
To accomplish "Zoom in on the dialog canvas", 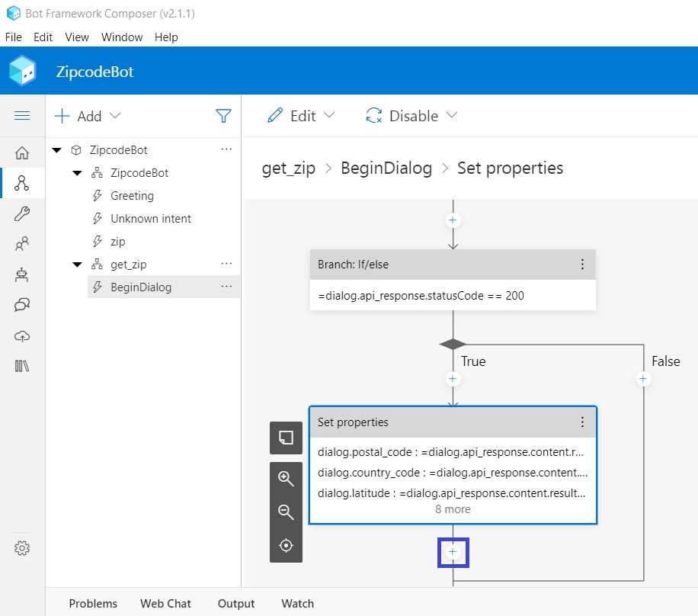I will point(286,478).
